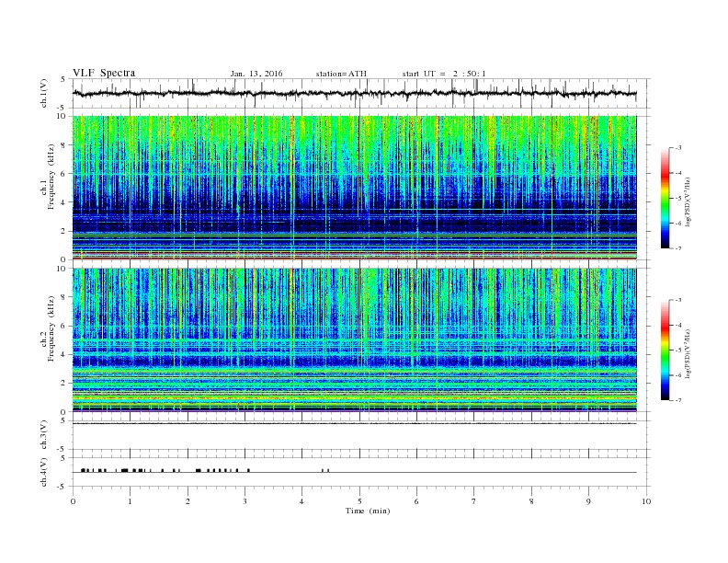
Task: Click the flat ch.3 voltage trace
Action: (354, 423)
